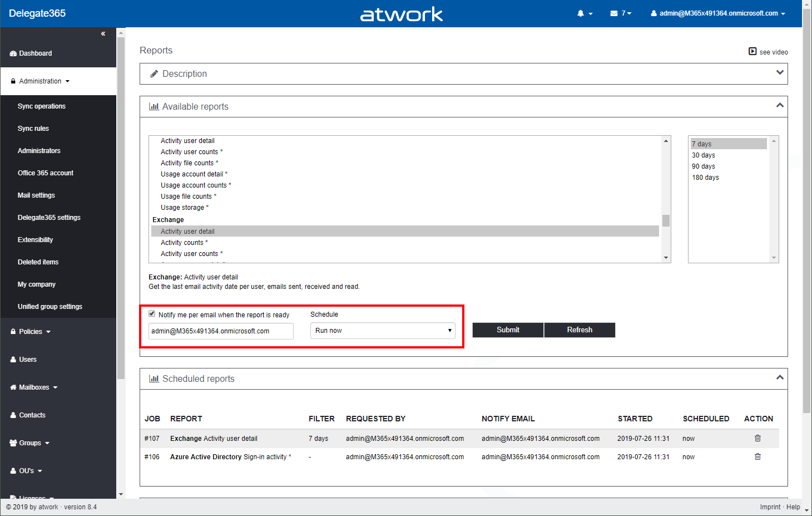Viewport: 812px width, 516px height.
Task: Open Office 365 account menu item
Action: click(46, 173)
